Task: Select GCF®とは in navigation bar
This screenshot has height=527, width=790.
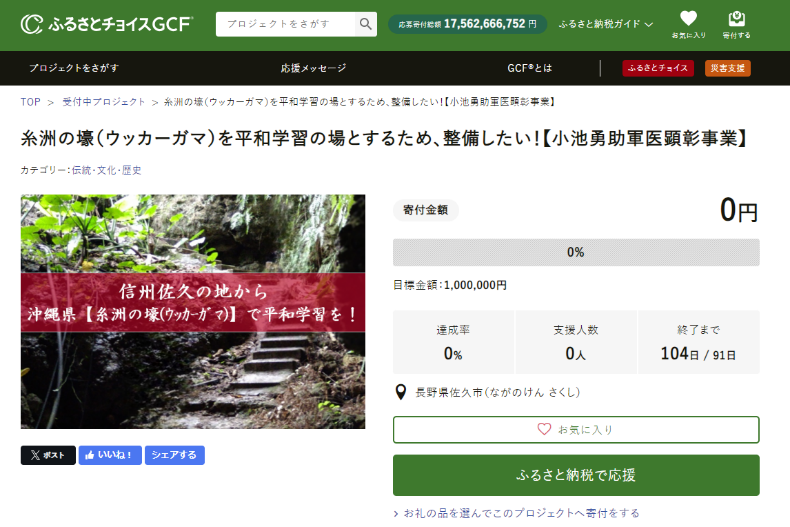Action: point(529,68)
